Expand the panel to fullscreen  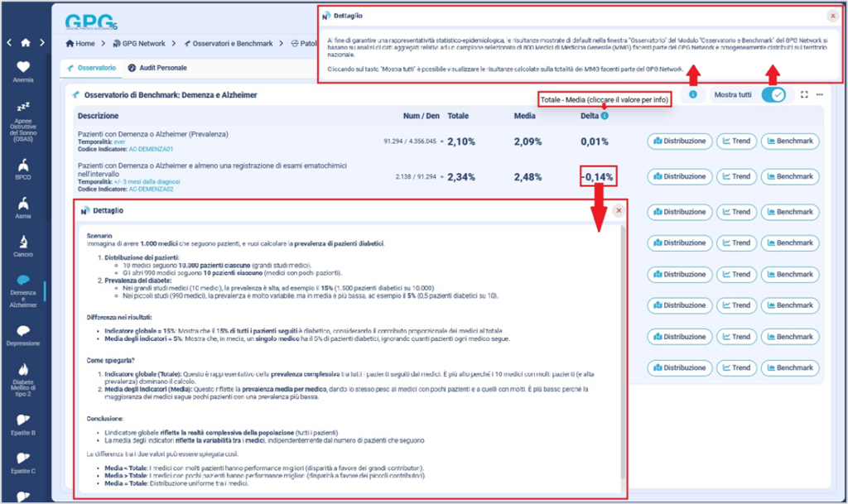tap(804, 95)
